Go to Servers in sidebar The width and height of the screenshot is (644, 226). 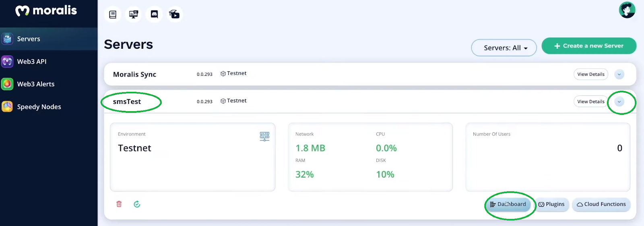[49, 39]
